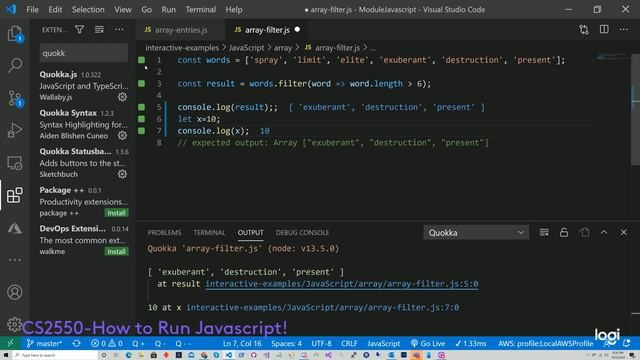The width and height of the screenshot is (640, 360).
Task: Open Windows Start button
Action: click(x=6, y=355)
